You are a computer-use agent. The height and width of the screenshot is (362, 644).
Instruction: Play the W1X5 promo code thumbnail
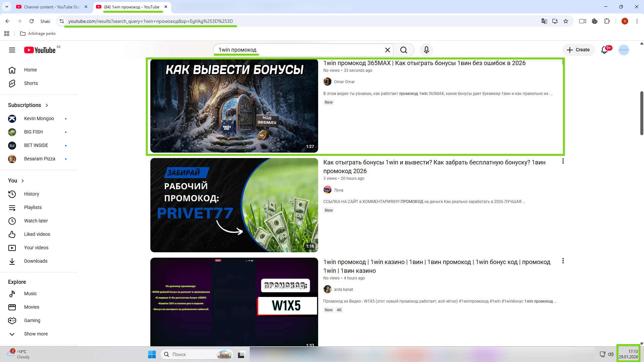(234, 302)
